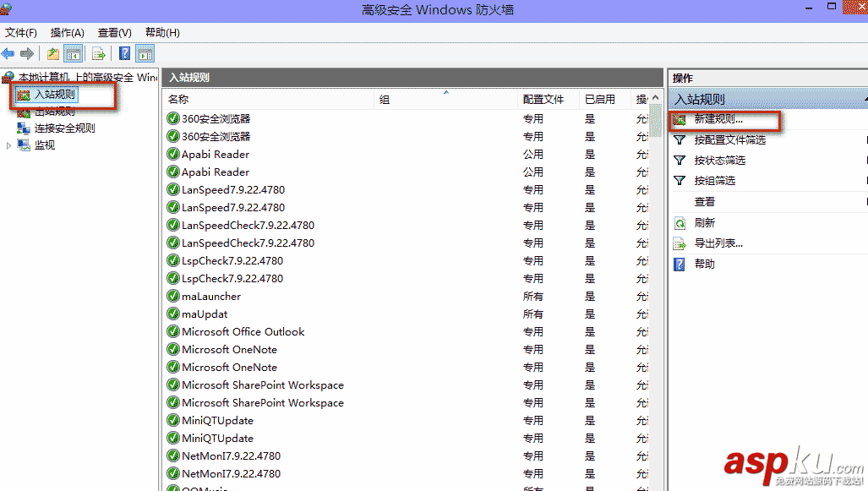Screen dimensions: 868x491
Task: Click the Up one level folder icon
Action: tap(53, 54)
